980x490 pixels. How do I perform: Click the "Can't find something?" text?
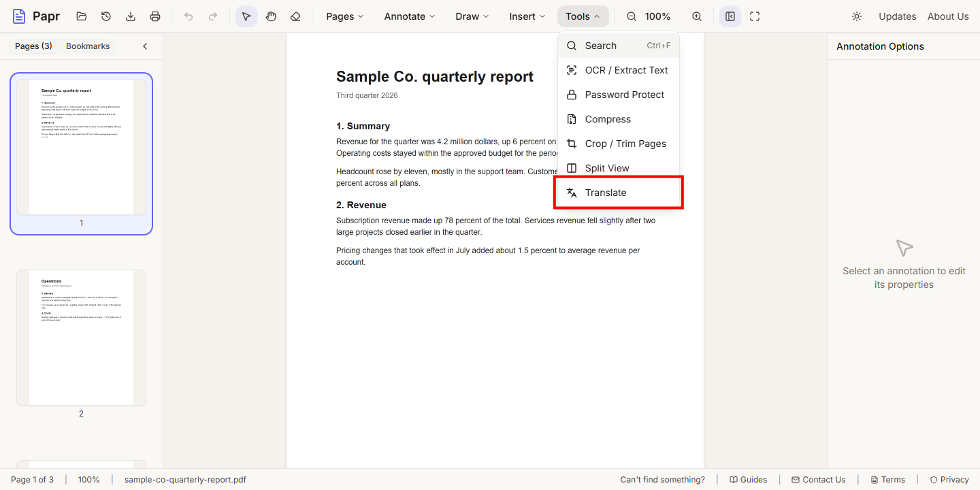[x=662, y=480]
